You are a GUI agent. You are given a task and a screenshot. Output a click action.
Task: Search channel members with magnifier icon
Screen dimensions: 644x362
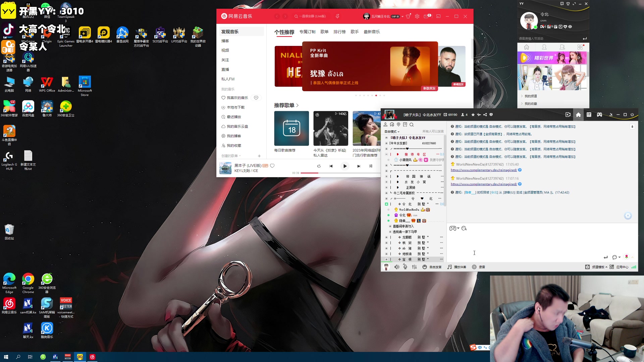[412, 125]
